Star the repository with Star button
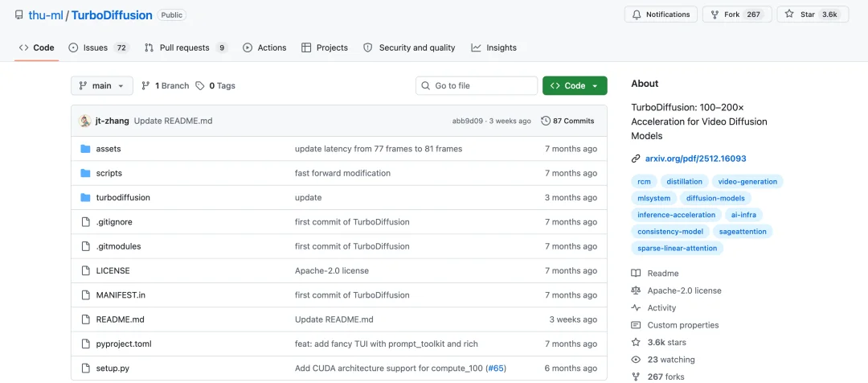This screenshot has width=868, height=383. click(x=813, y=14)
